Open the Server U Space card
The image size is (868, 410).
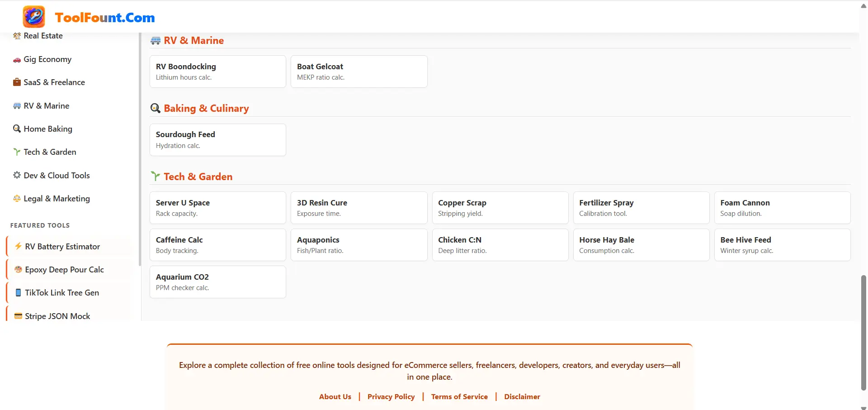point(218,208)
